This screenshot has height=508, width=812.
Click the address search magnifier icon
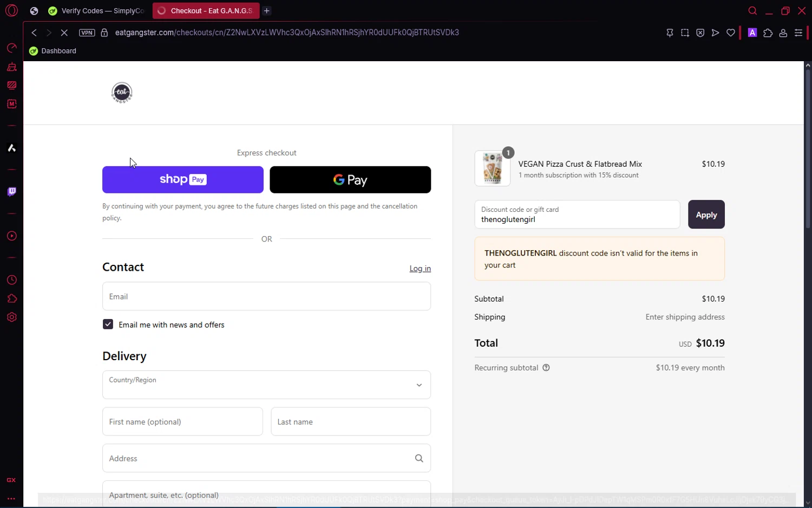coord(419,458)
